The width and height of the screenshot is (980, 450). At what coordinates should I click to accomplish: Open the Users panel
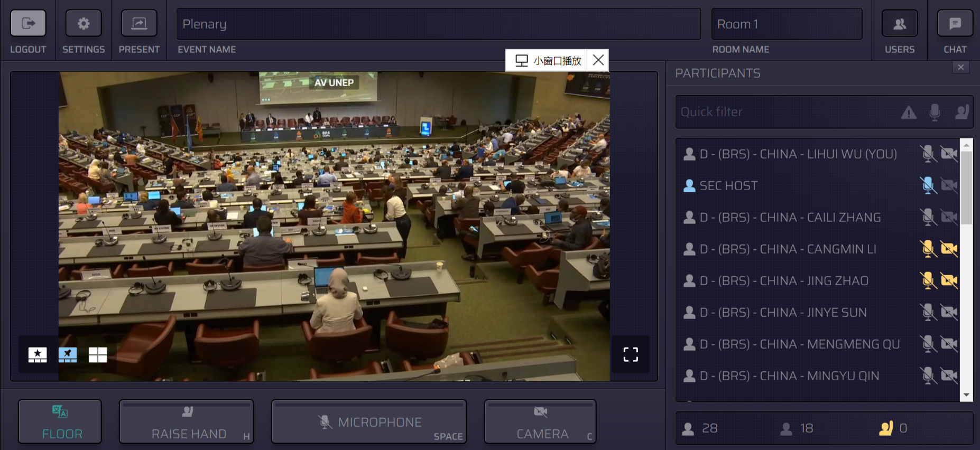pyautogui.click(x=899, y=24)
